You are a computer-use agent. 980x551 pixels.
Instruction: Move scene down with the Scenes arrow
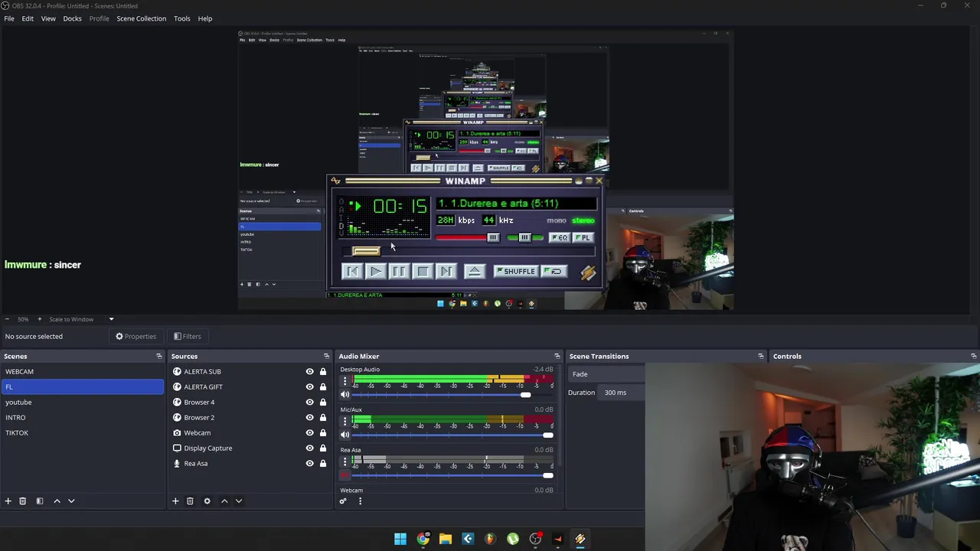[71, 500]
